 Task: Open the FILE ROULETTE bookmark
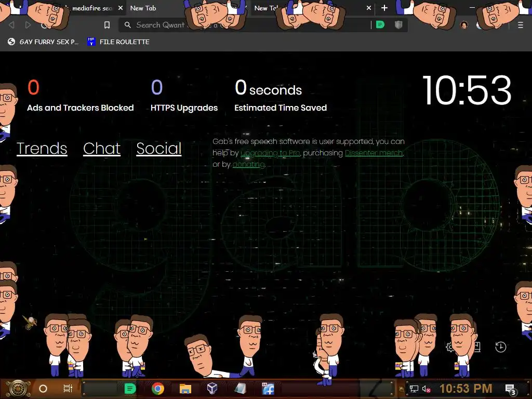coord(118,42)
